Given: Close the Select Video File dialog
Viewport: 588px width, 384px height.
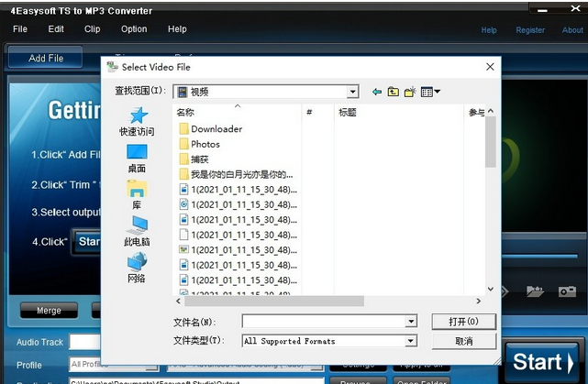Looking at the screenshot, I should pos(490,67).
